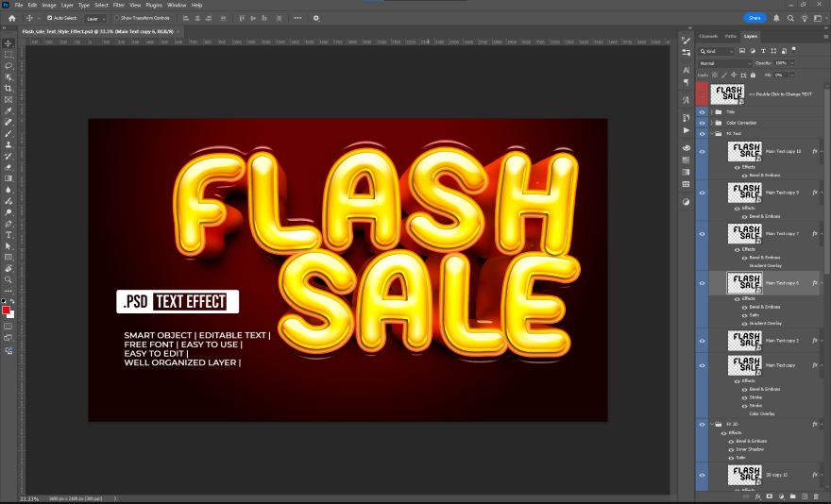Open the File menu

pos(19,5)
